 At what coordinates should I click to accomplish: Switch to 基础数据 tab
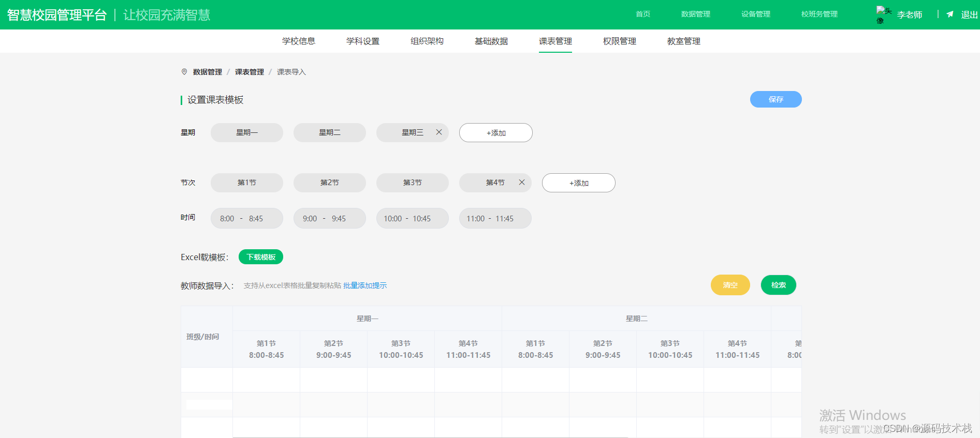[491, 41]
